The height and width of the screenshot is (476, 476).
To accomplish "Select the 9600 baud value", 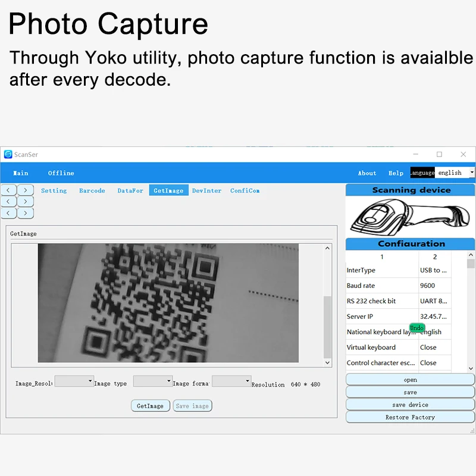I will [x=427, y=286].
